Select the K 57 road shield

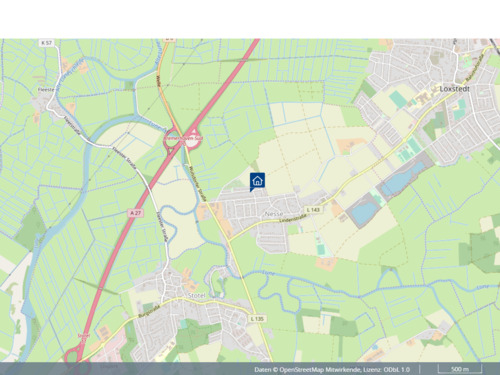tap(47, 43)
